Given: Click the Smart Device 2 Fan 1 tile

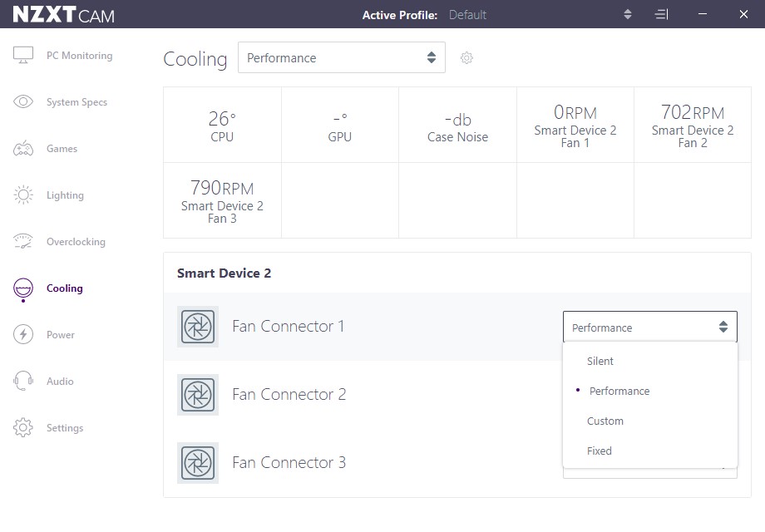Looking at the screenshot, I should pyautogui.click(x=575, y=125).
